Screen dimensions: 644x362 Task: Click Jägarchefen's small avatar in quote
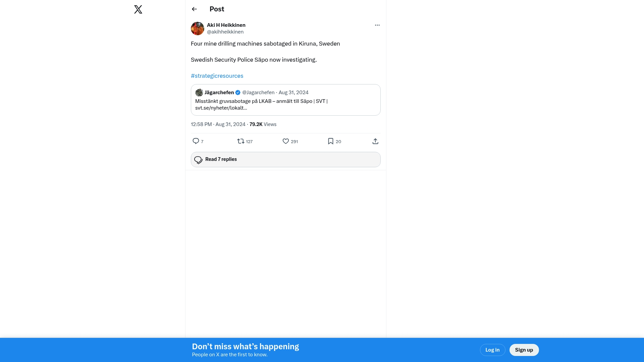tap(199, 93)
